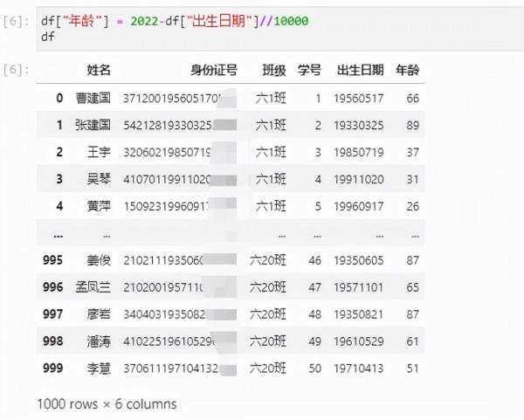The image size is (524, 420).
Task: Click row index 995
Action: [52, 260]
